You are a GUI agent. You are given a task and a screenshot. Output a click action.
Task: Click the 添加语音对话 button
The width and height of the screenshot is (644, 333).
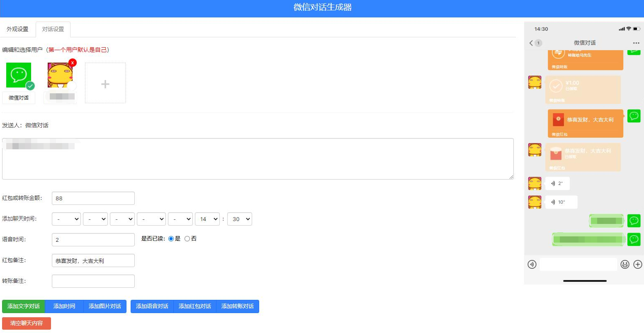point(152,306)
